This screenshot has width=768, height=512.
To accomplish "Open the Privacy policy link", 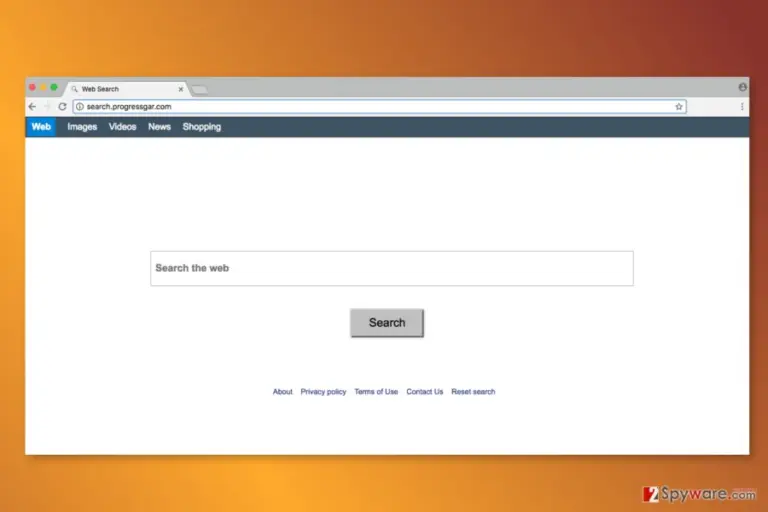I will click(323, 391).
